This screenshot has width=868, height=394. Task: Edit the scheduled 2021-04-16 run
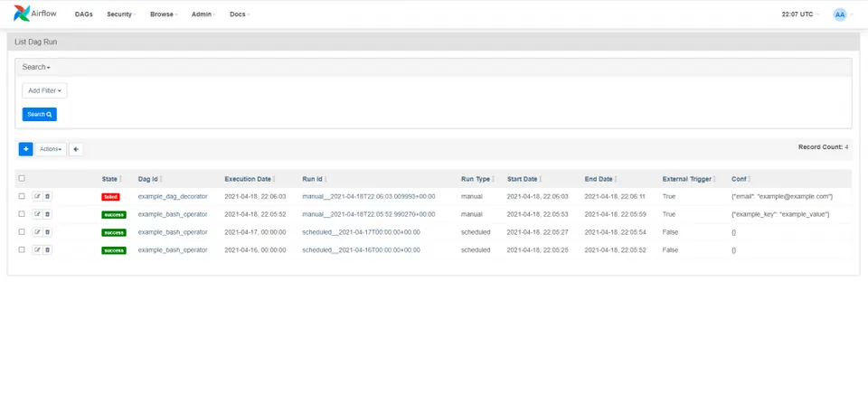pos(37,249)
